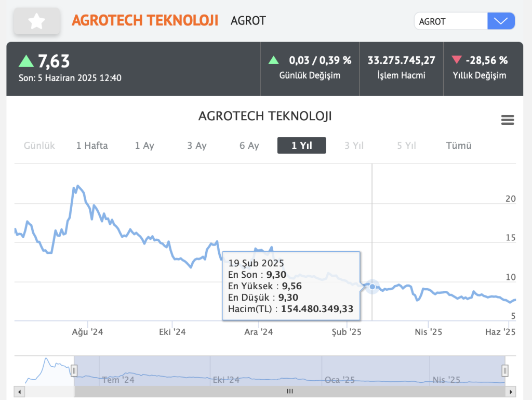The image size is (532, 400).
Task: Select the 1 Ay range
Action: (x=144, y=146)
